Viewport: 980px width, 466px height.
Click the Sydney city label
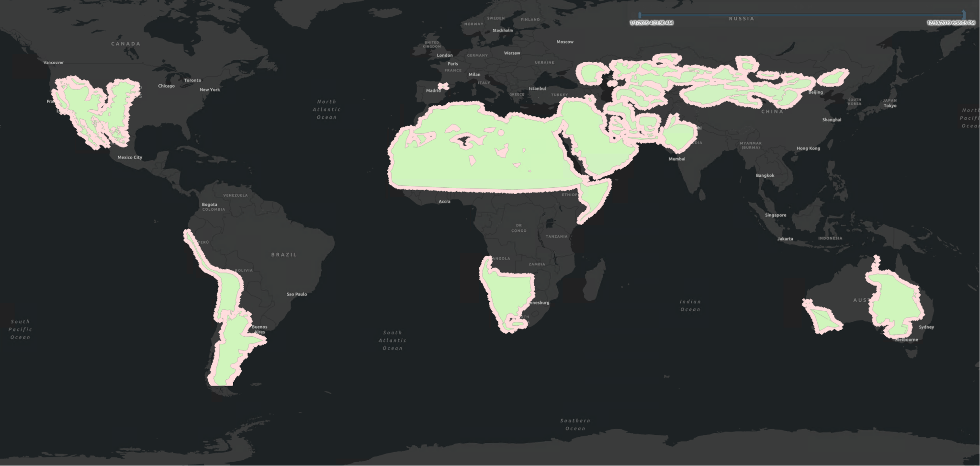pos(926,327)
